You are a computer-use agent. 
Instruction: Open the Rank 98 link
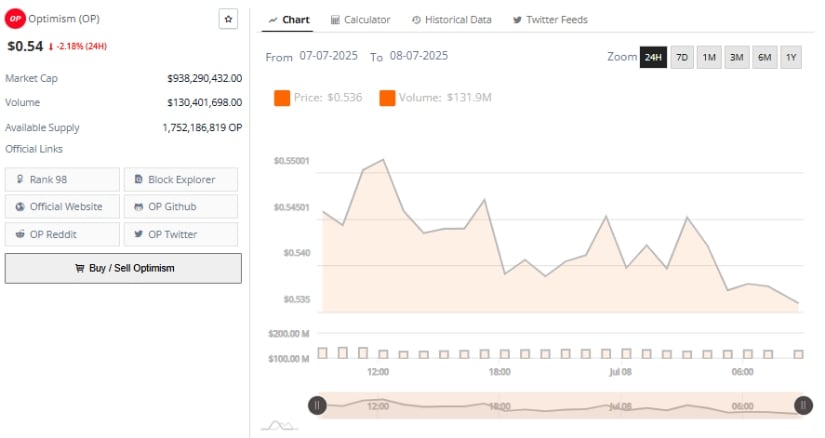coord(62,180)
